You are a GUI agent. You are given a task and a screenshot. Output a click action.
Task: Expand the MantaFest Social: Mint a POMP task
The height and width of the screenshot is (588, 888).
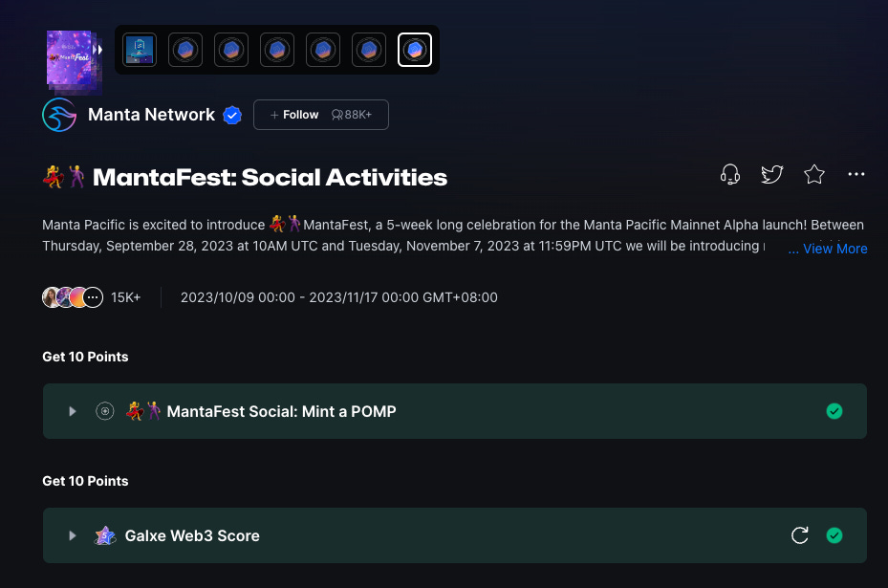[x=73, y=411]
